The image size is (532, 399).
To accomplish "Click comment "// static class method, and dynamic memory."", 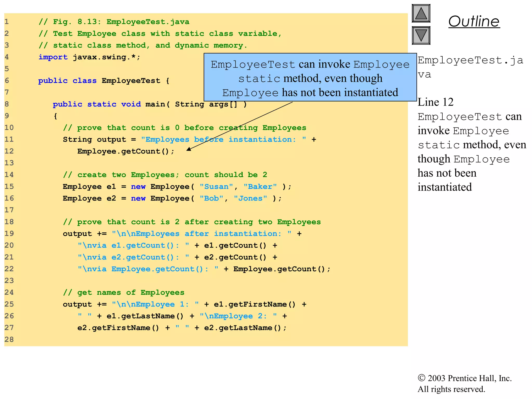I will pos(143,45).
